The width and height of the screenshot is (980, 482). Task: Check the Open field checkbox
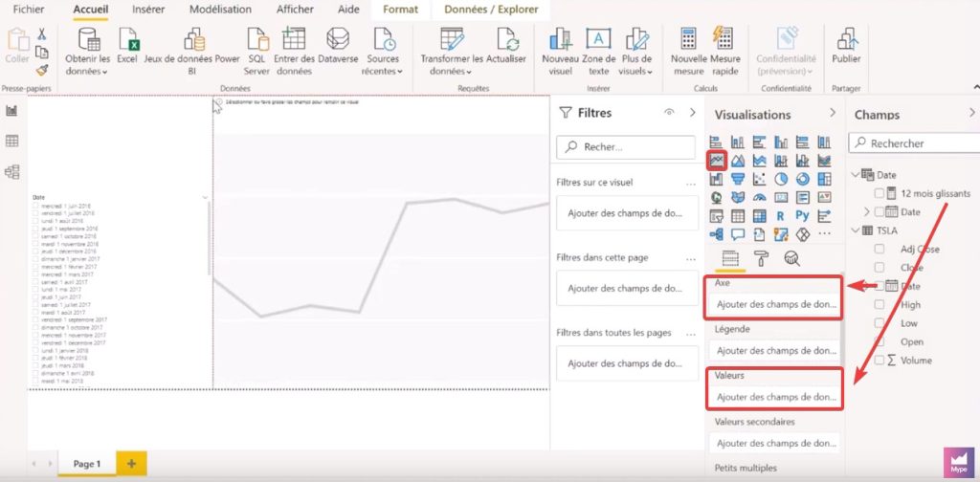point(880,341)
